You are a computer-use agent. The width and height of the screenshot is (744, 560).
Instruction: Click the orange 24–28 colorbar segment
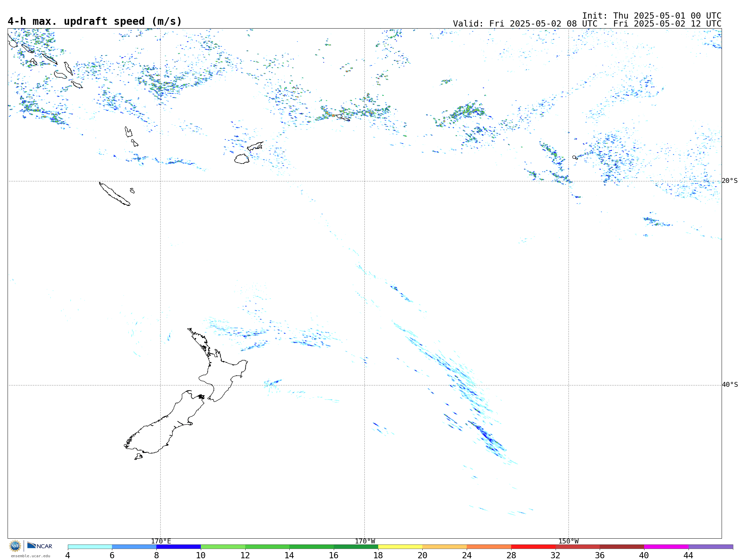pos(489,547)
